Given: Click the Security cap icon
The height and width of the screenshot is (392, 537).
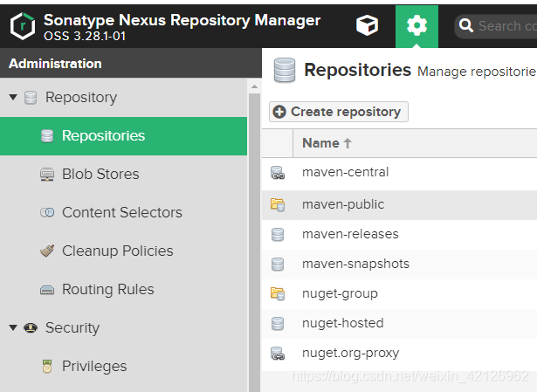Looking at the screenshot, I should click(x=31, y=328).
